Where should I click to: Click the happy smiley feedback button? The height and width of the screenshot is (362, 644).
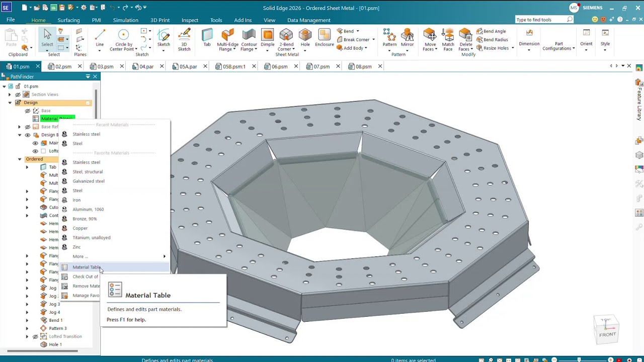point(595,20)
